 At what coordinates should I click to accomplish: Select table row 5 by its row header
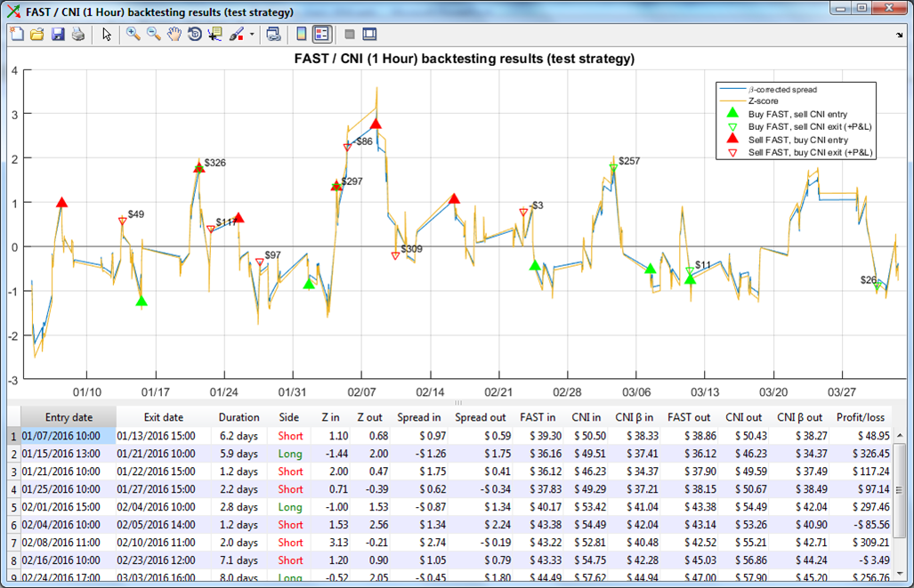coord(14,507)
